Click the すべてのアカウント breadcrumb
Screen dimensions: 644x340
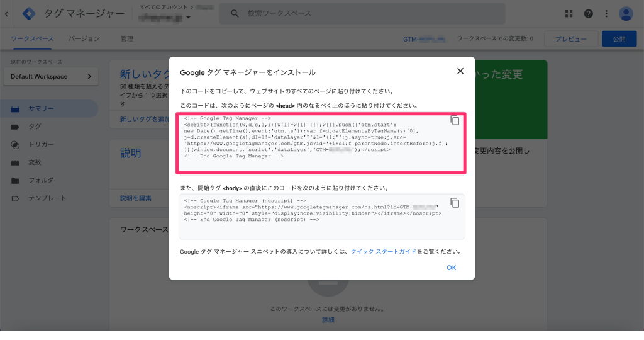pos(164,7)
